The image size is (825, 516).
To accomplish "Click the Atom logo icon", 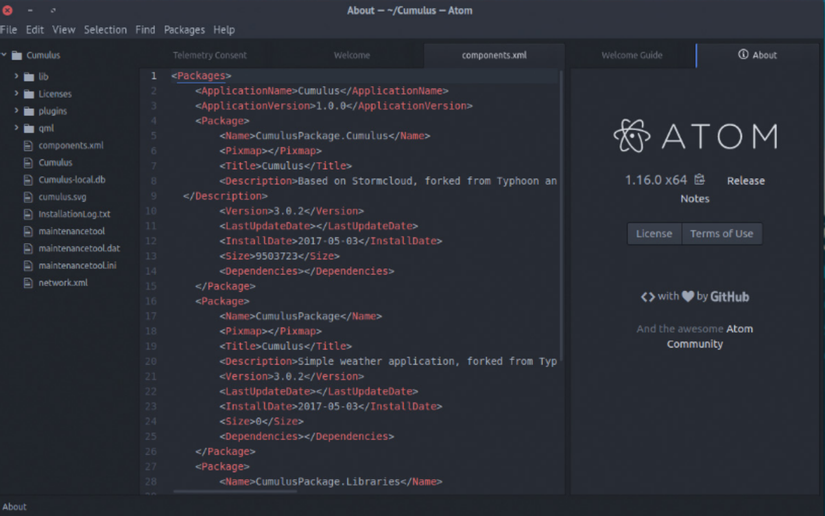I will pyautogui.click(x=632, y=136).
